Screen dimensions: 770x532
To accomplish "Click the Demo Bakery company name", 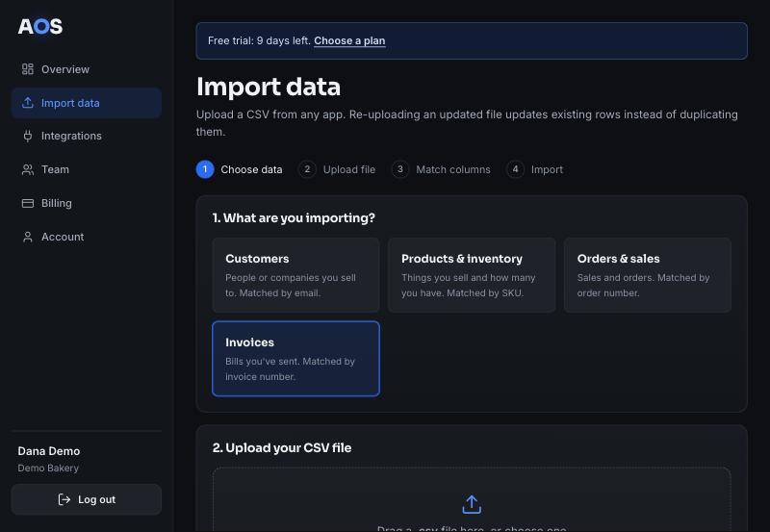I will [x=48, y=469].
